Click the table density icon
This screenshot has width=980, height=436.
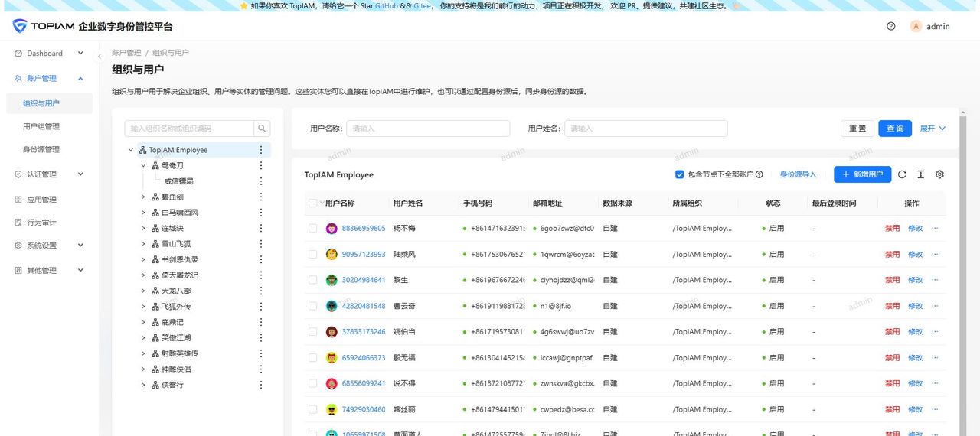click(921, 174)
